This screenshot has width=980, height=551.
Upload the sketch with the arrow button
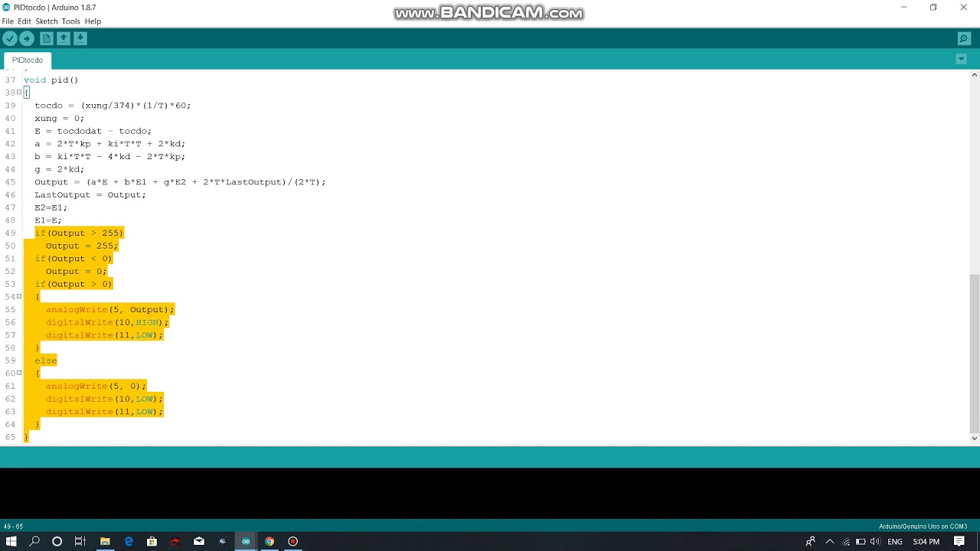pyautogui.click(x=27, y=38)
